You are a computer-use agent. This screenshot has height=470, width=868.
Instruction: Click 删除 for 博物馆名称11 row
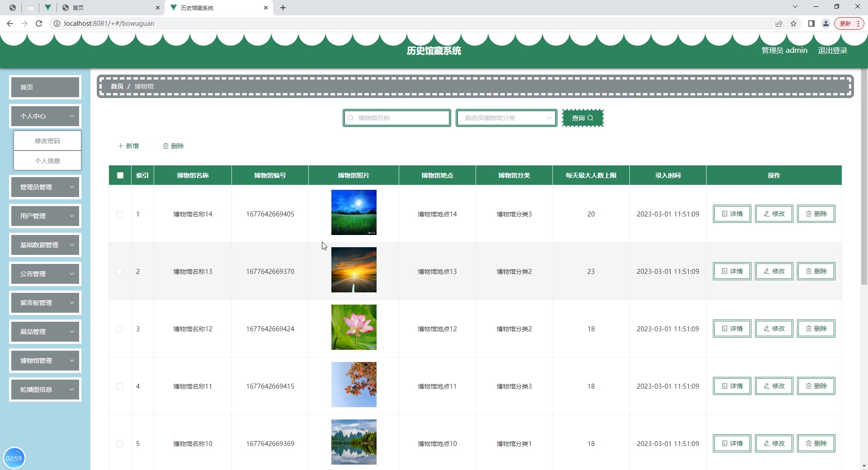click(816, 386)
